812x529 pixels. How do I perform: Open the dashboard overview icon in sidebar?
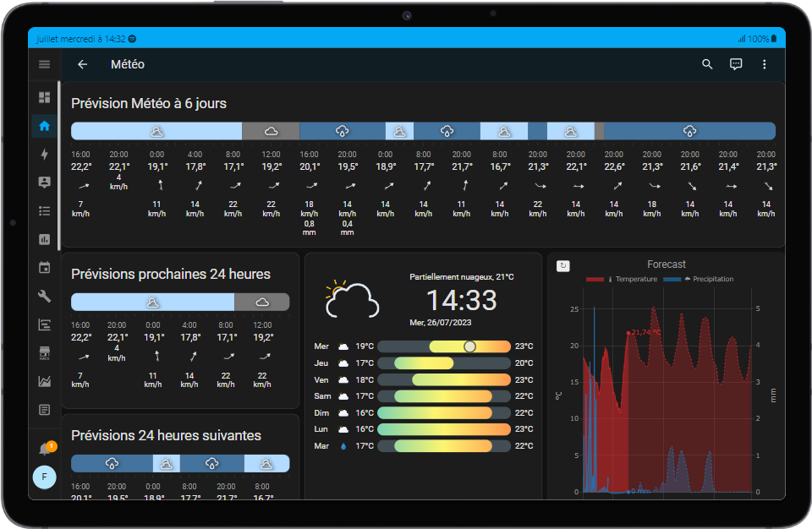click(x=45, y=97)
